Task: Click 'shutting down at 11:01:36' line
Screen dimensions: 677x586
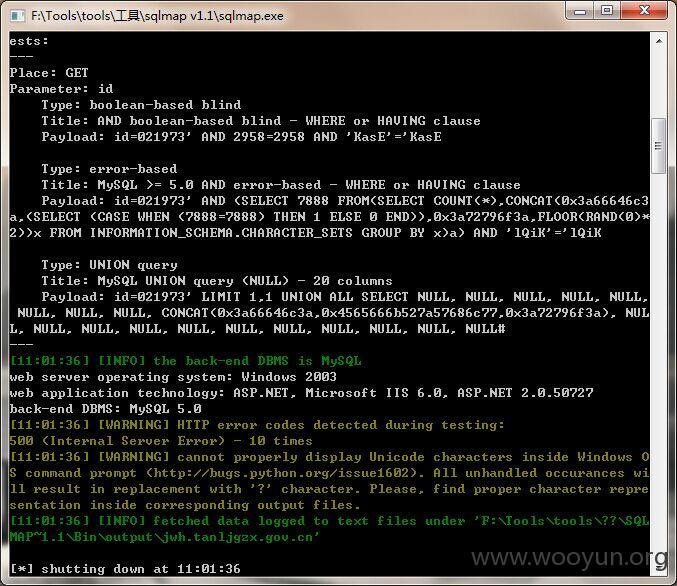Action: [125, 569]
